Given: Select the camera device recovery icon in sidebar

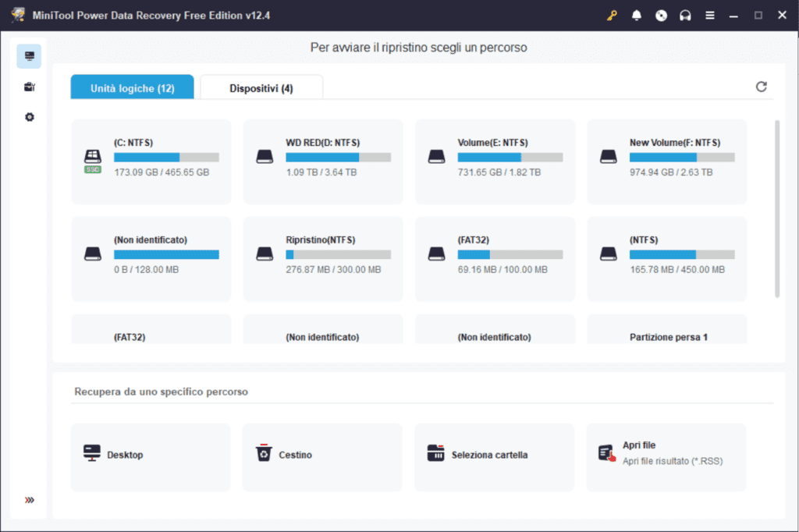Looking at the screenshot, I should pyautogui.click(x=29, y=87).
